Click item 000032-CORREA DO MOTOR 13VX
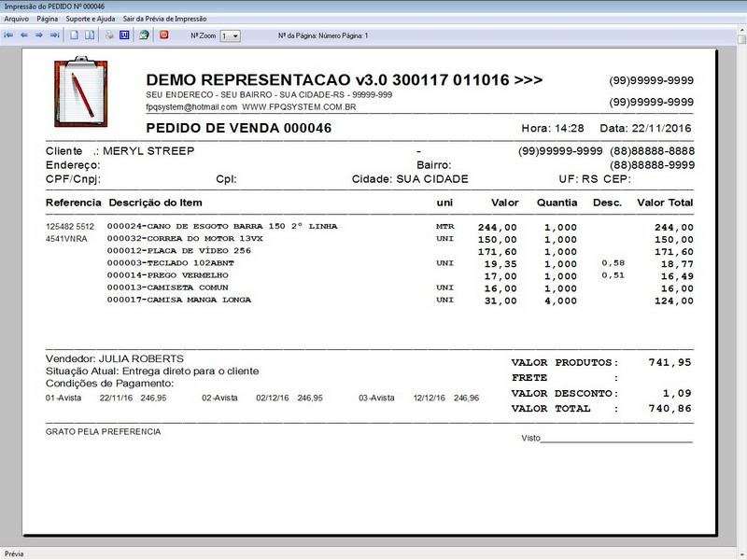The height and width of the screenshot is (560, 747). [185, 239]
